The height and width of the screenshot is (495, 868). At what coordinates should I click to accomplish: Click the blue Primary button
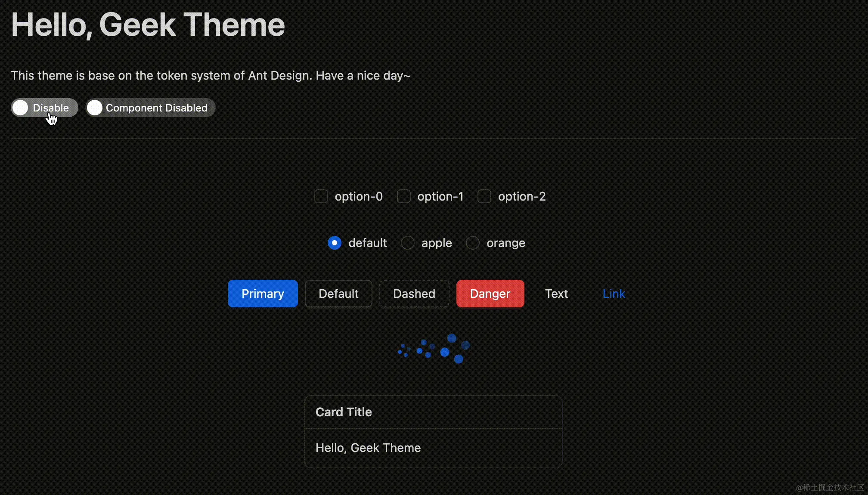click(263, 294)
